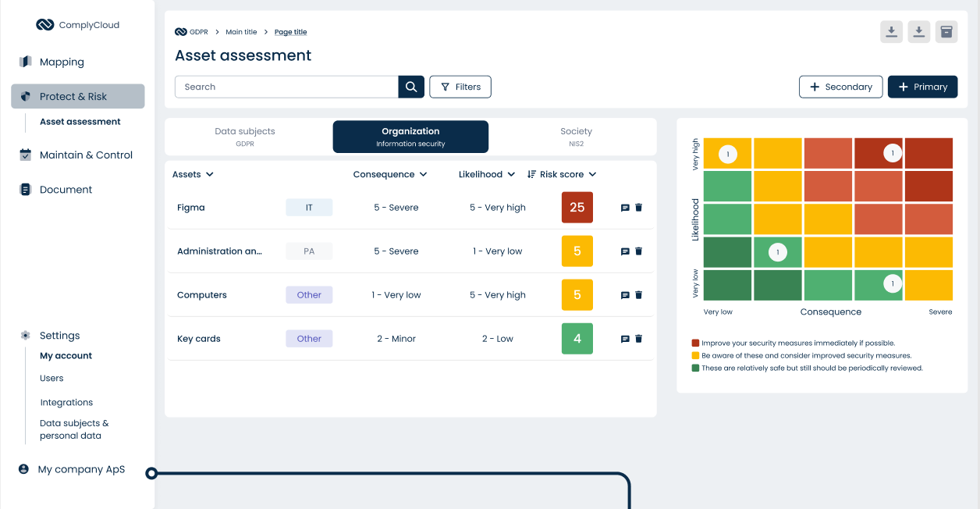Expand the Consequence column dropdown
Screen dimensions: 980x509
(x=390, y=174)
